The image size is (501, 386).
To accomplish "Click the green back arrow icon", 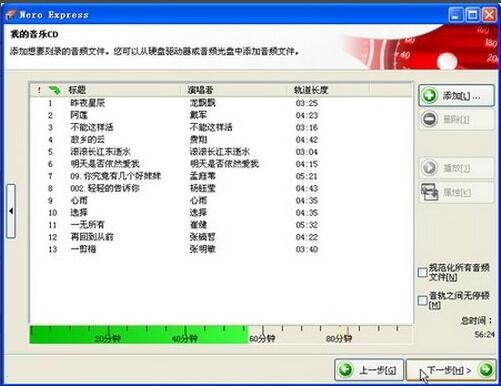I will [x=345, y=370].
